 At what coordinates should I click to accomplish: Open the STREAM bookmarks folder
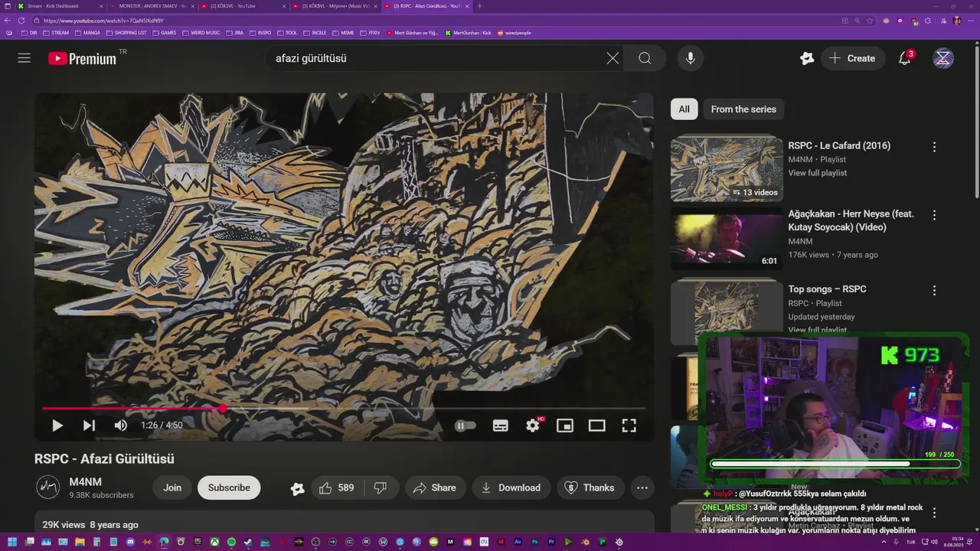click(56, 33)
